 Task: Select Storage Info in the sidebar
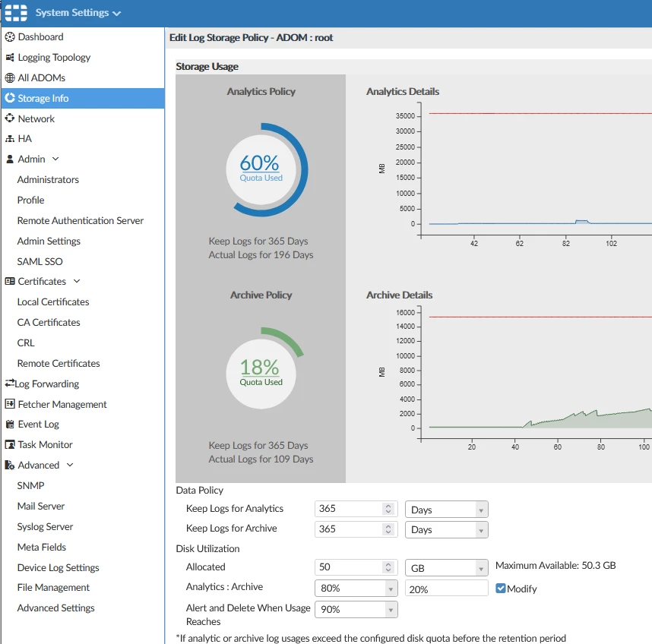[83, 98]
